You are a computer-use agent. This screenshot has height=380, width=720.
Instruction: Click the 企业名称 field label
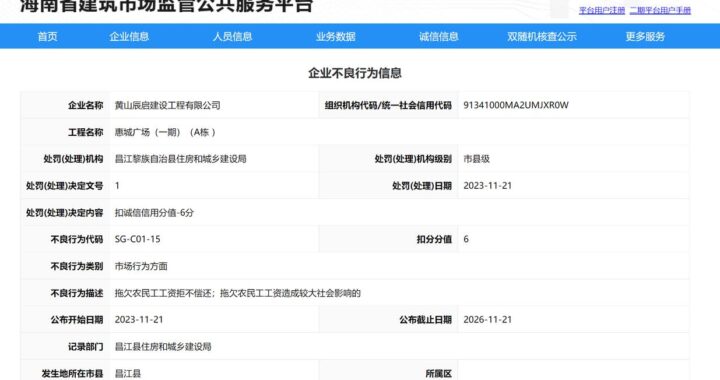pos(85,106)
